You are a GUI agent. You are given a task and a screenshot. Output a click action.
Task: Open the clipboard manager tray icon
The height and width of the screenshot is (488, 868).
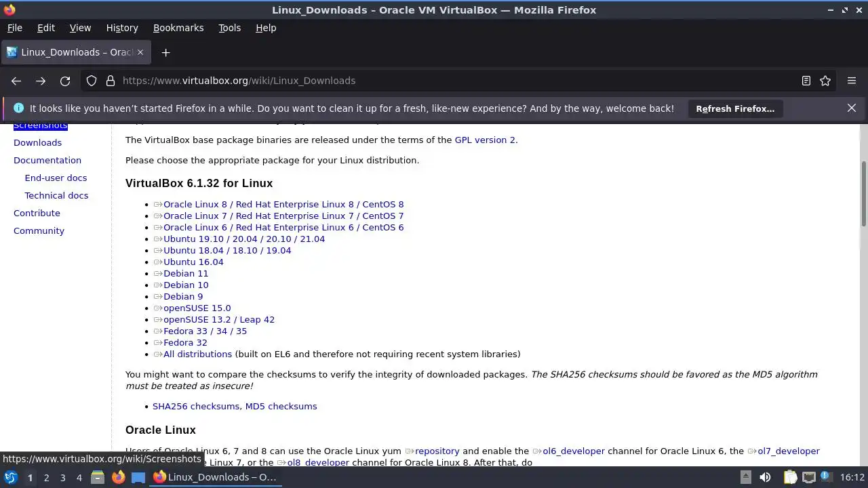click(x=790, y=477)
